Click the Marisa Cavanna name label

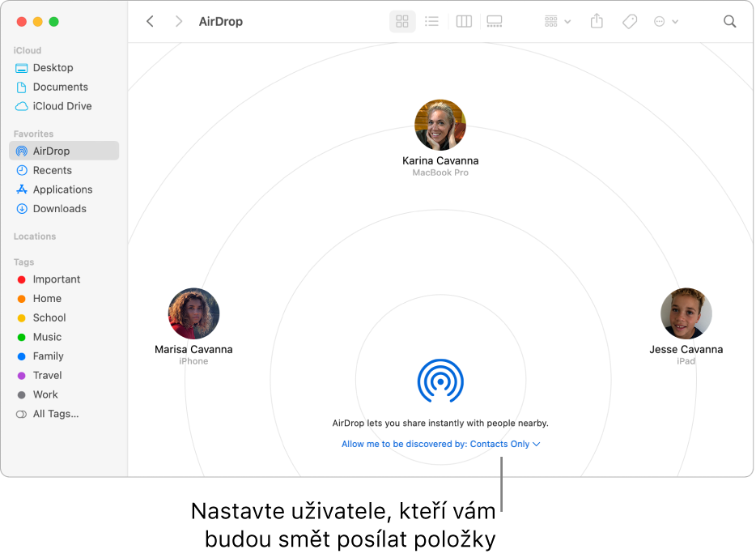coord(193,349)
